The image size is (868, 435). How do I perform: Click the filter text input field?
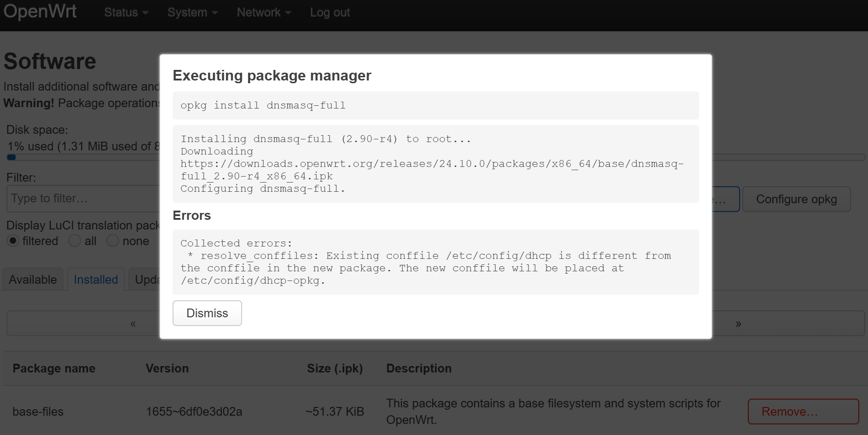pos(83,199)
